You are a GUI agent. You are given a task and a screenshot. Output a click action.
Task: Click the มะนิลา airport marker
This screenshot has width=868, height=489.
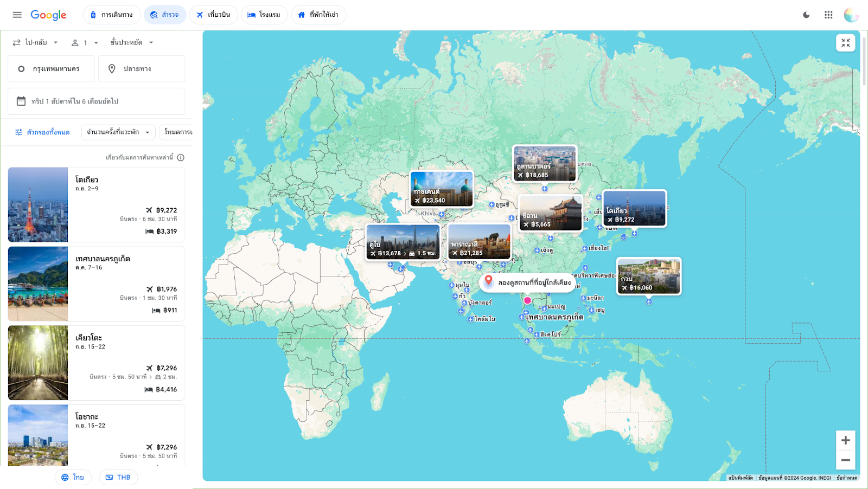pos(583,298)
